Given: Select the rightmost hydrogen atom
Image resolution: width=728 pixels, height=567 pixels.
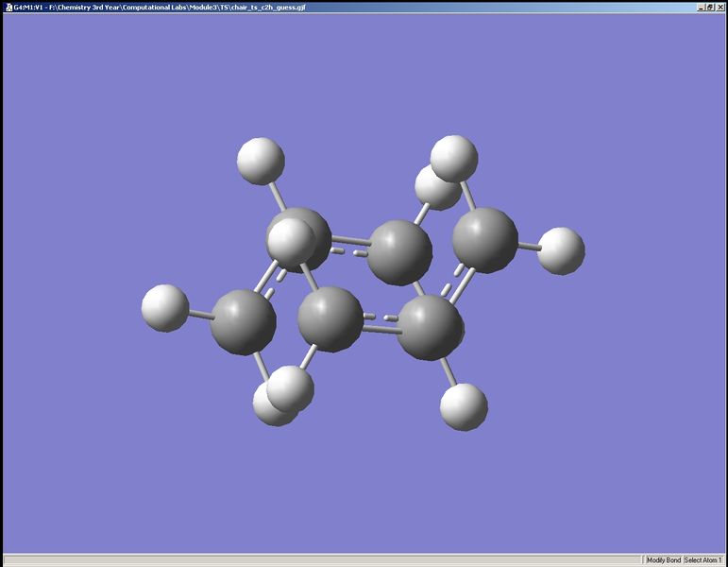Looking at the screenshot, I should tap(561, 251).
